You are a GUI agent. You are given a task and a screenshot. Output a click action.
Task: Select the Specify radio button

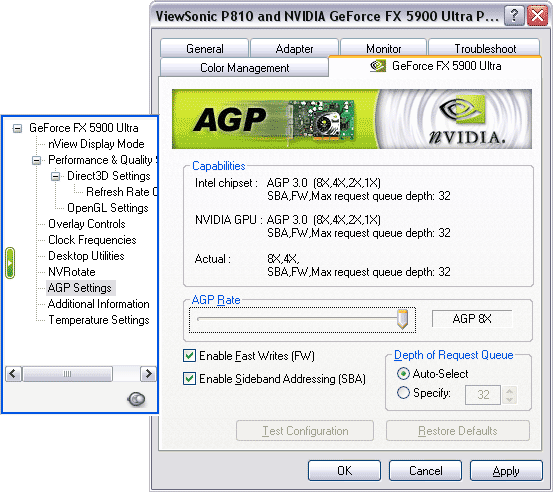click(403, 393)
